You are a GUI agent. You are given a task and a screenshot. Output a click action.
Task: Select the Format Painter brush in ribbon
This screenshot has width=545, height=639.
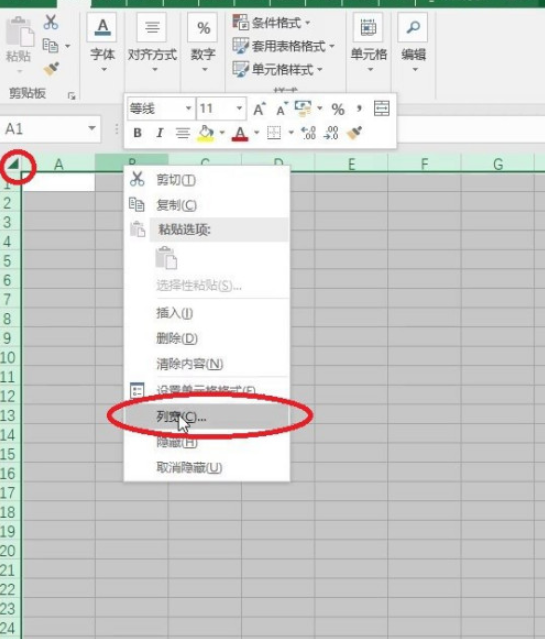click(51, 69)
